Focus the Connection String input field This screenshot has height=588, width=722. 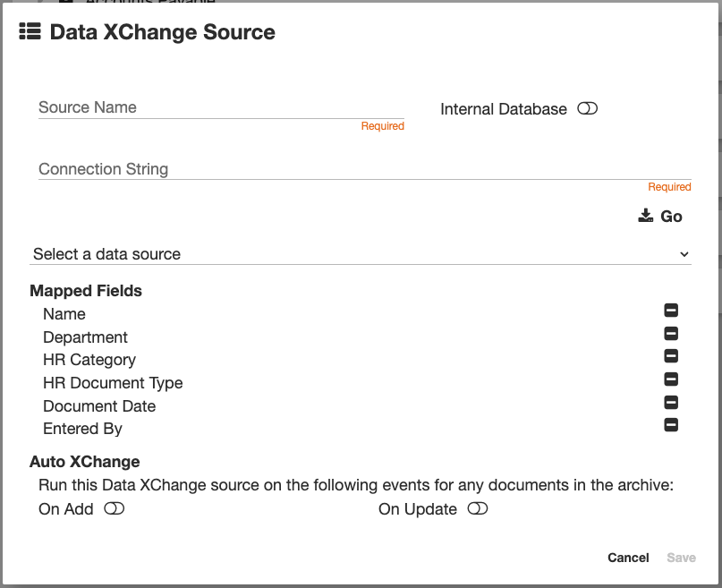(x=364, y=169)
